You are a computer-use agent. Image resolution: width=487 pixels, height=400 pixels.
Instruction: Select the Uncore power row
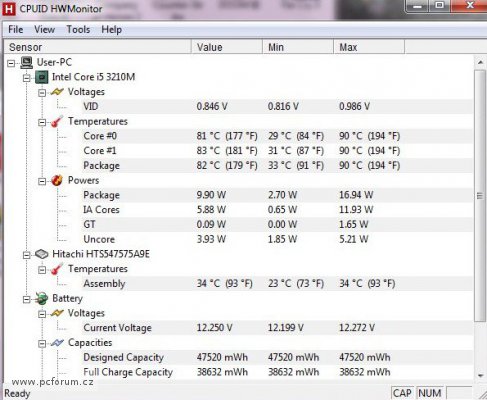(278, 239)
